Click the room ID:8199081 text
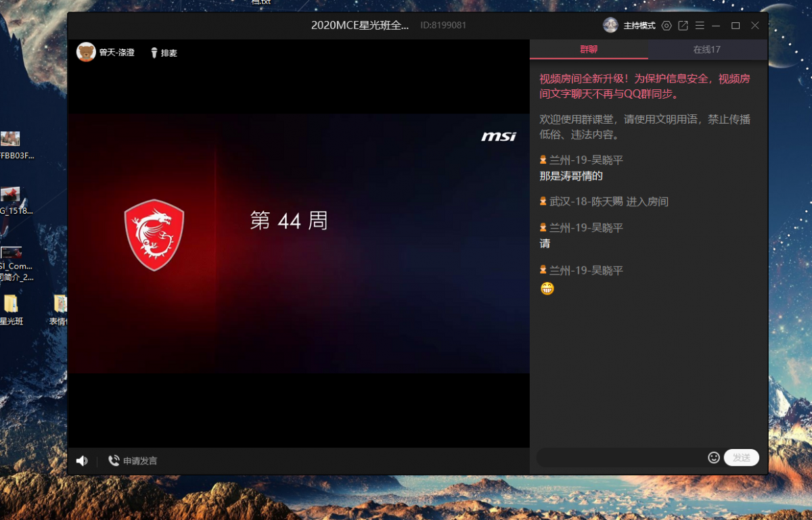This screenshot has width=812, height=520. [443, 26]
